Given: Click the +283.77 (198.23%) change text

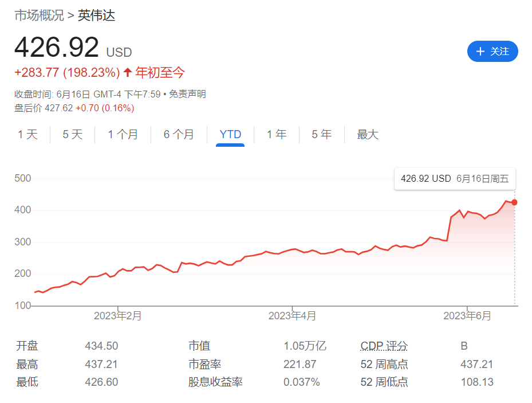Looking at the screenshot, I should pyautogui.click(x=67, y=73).
